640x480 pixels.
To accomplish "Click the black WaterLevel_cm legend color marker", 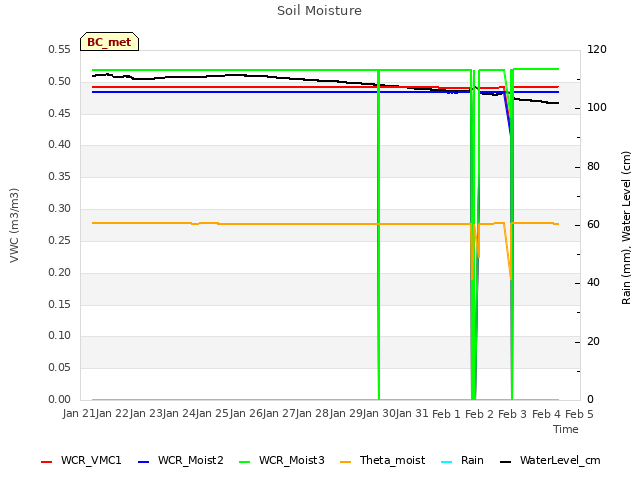I will coord(505,462).
